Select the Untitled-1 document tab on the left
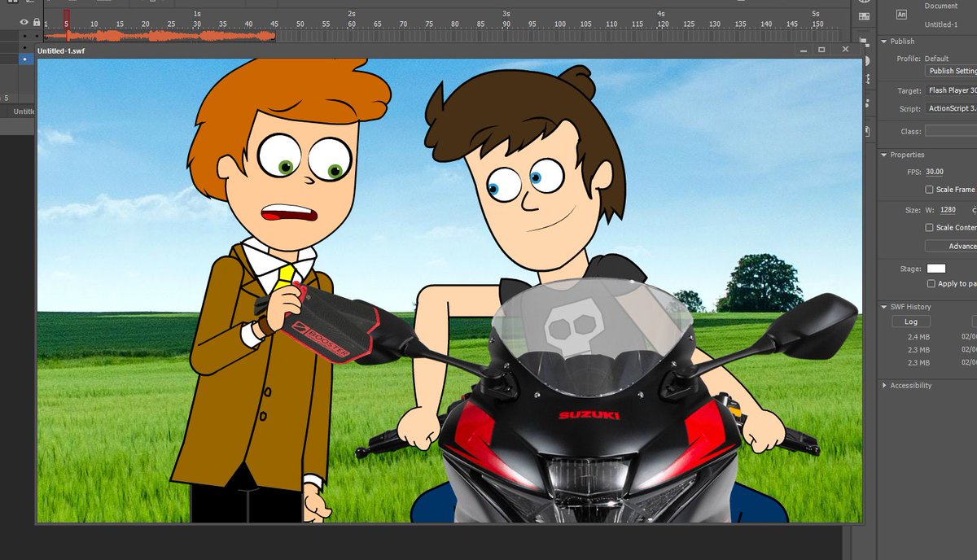Screen dimensions: 977x560 (24, 112)
